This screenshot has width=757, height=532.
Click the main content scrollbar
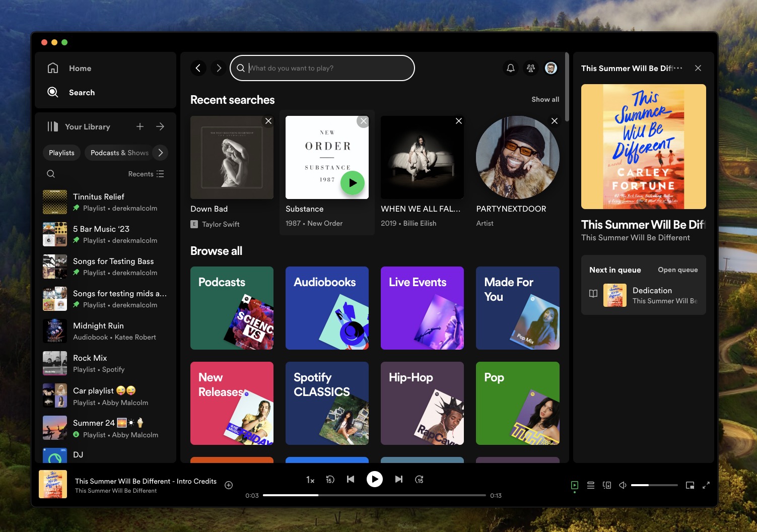[567, 87]
